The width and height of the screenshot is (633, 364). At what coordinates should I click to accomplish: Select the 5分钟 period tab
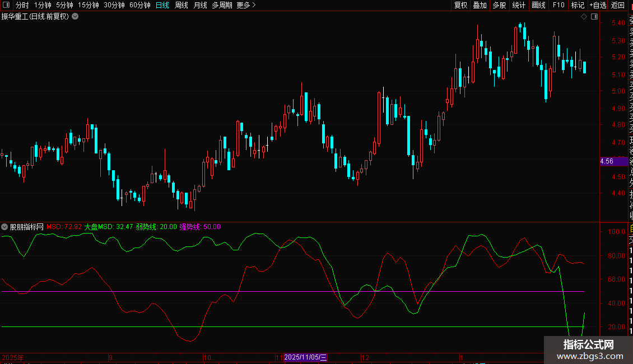(64, 5)
